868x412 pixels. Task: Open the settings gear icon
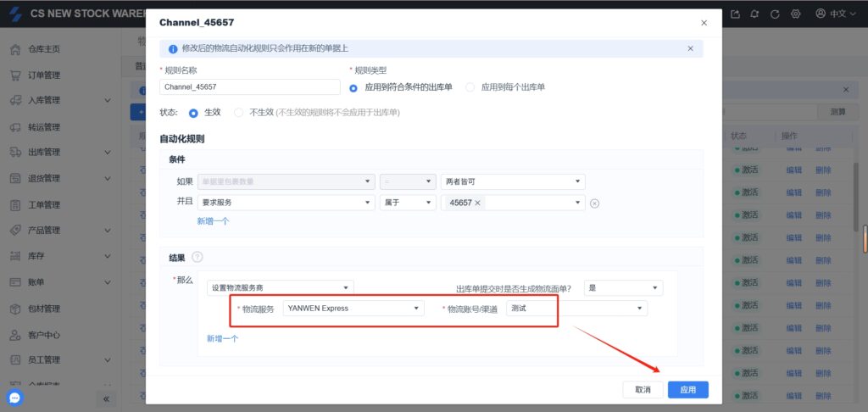pyautogui.click(x=795, y=14)
